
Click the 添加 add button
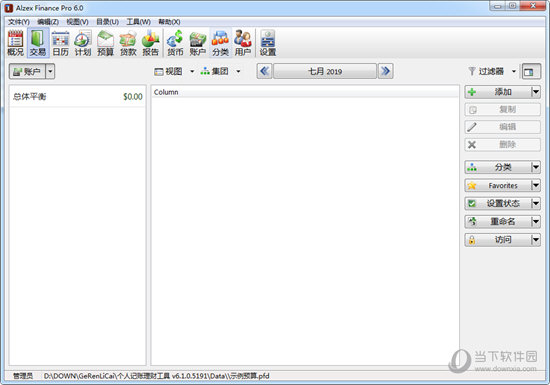point(498,92)
